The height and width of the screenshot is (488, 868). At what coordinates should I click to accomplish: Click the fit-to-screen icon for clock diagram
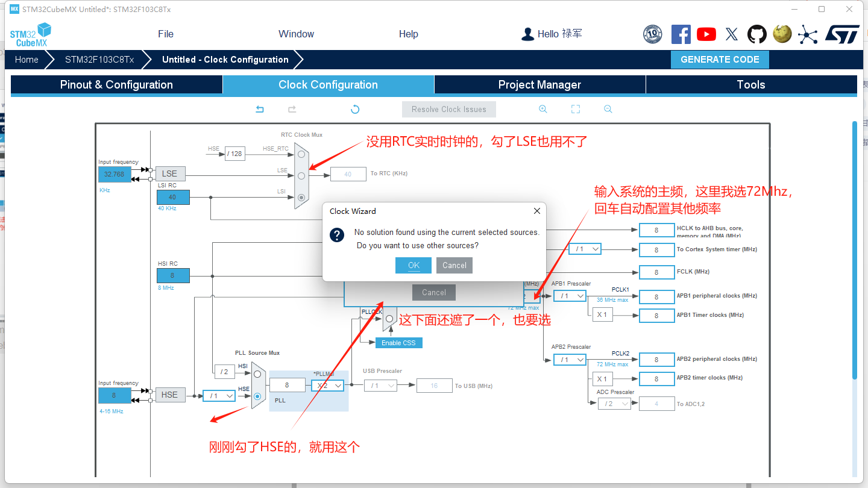pos(576,109)
